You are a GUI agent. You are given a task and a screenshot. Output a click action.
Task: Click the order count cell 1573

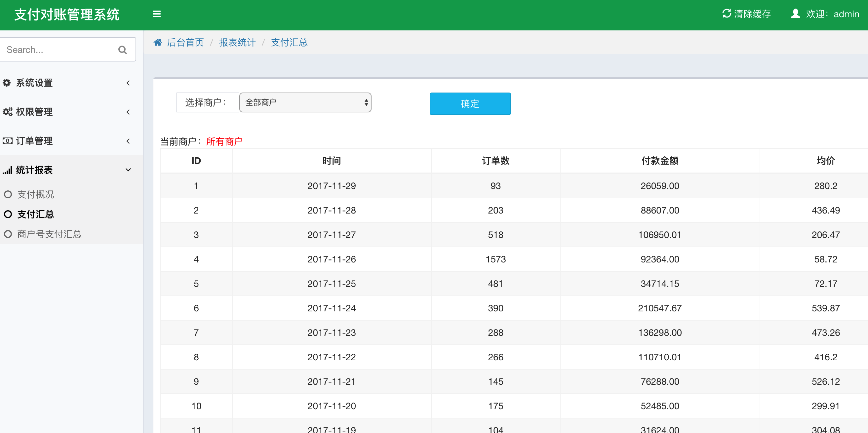[x=496, y=259]
